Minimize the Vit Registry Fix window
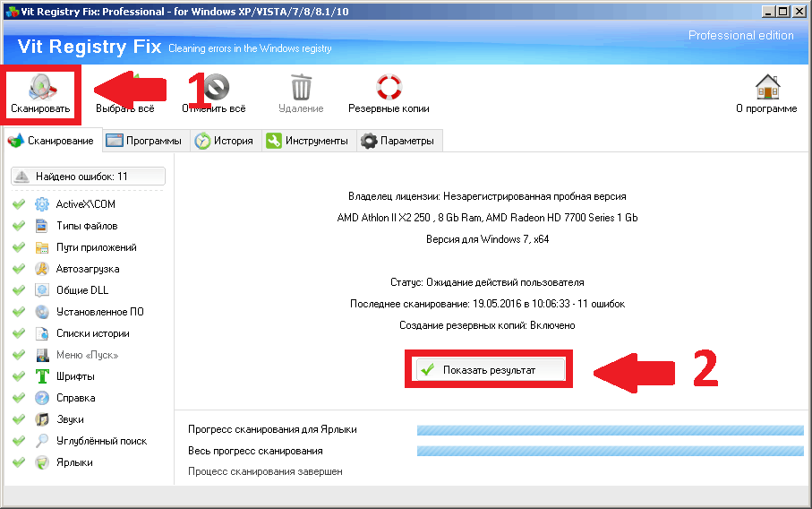The image size is (812, 509). click(x=770, y=11)
